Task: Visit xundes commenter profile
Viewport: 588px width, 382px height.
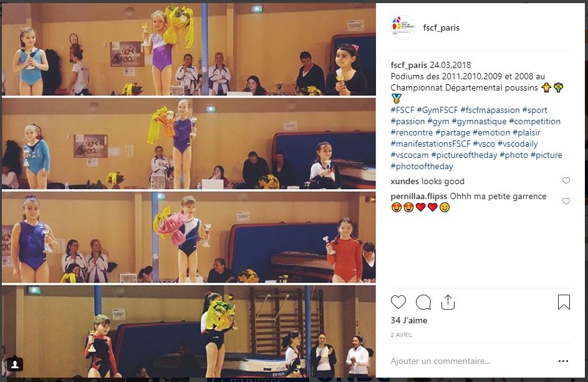Action: 405,181
